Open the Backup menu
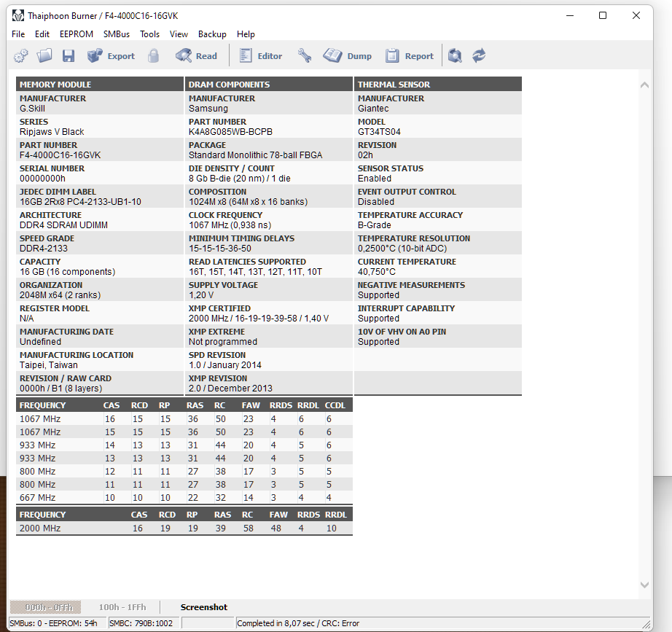Screen dimensions: 672x632 point(212,34)
